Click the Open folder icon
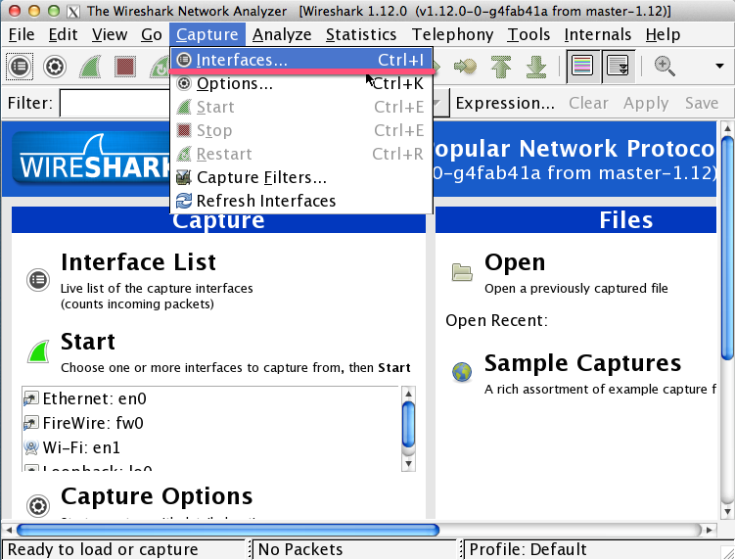This screenshot has width=735, height=560. tap(462, 272)
